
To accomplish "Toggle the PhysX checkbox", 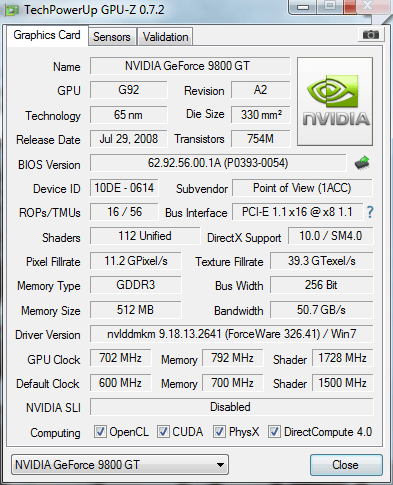I will (x=219, y=431).
